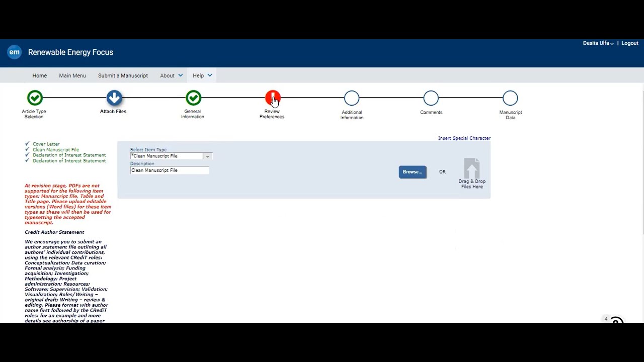Viewport: 644px width, 362px height.
Task: Click the checkmark beside Clean Manuscript File
Action: tap(27, 149)
